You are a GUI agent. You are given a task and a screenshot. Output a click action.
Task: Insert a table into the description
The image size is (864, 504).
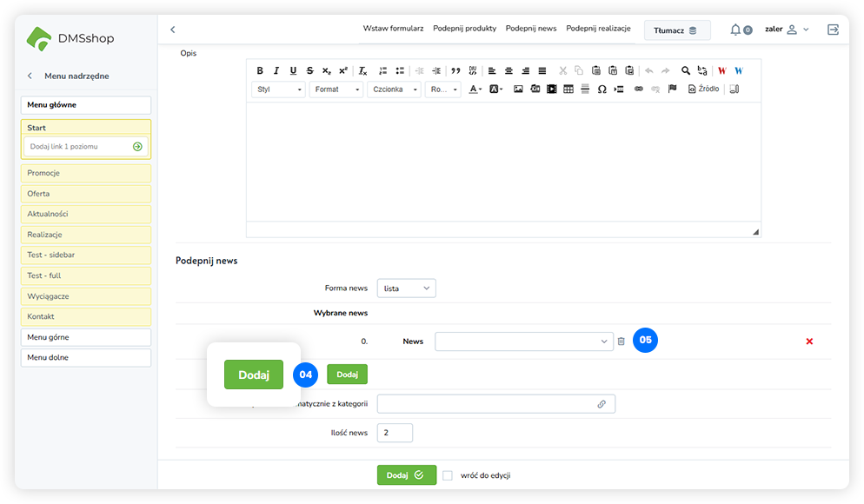tap(568, 90)
